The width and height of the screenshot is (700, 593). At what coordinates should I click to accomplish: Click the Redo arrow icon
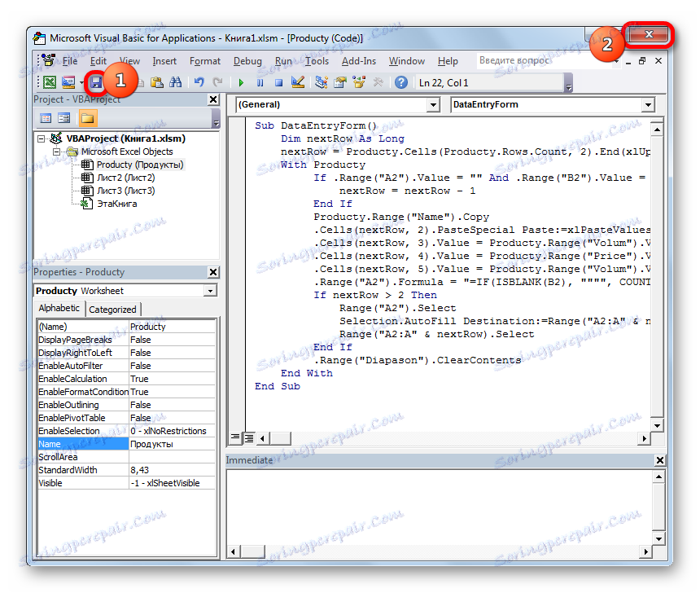[x=217, y=82]
